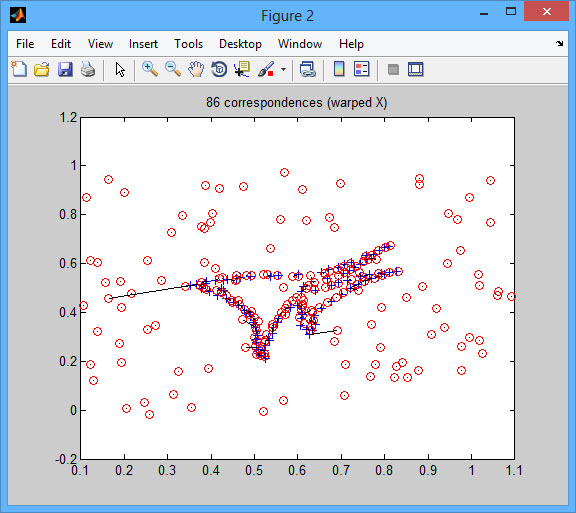Open the Insert menu
This screenshot has height=513, width=576.
tap(143, 44)
